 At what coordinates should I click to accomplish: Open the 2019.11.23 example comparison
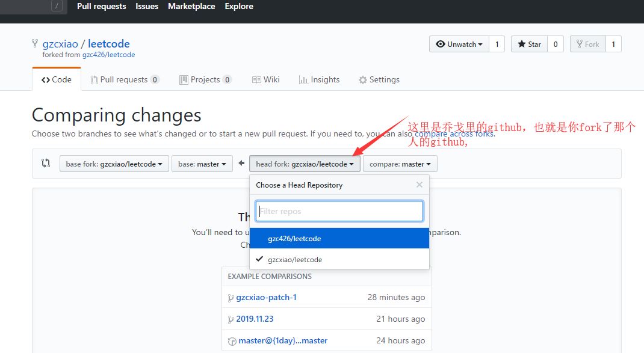255,319
